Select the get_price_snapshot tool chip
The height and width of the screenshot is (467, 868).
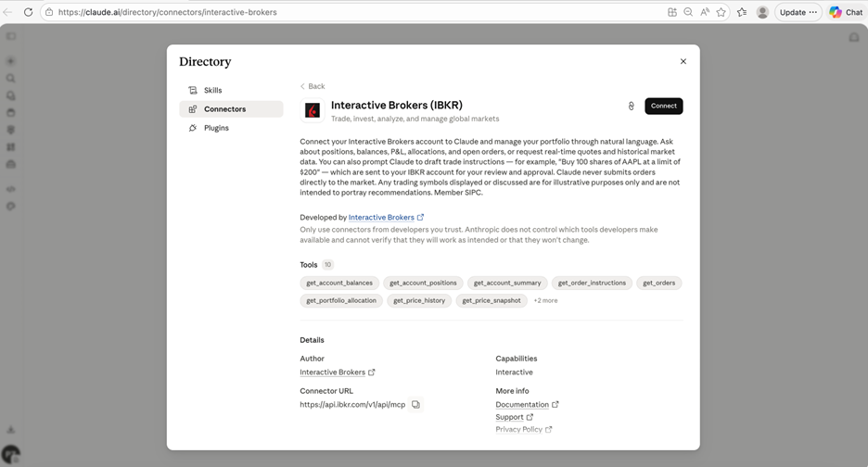point(491,300)
